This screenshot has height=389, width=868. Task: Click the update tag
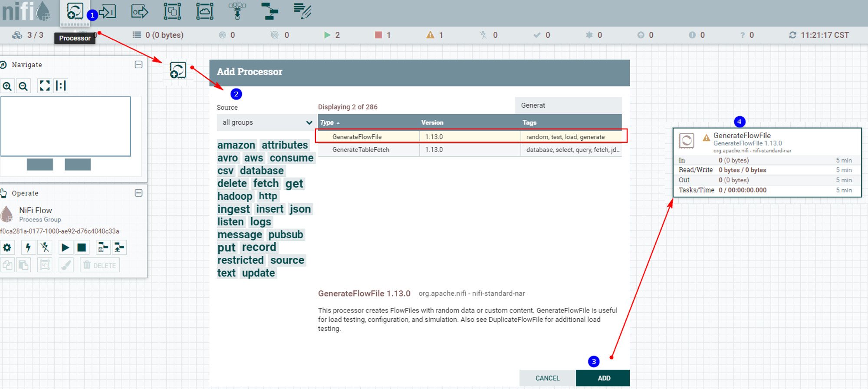pyautogui.click(x=259, y=273)
